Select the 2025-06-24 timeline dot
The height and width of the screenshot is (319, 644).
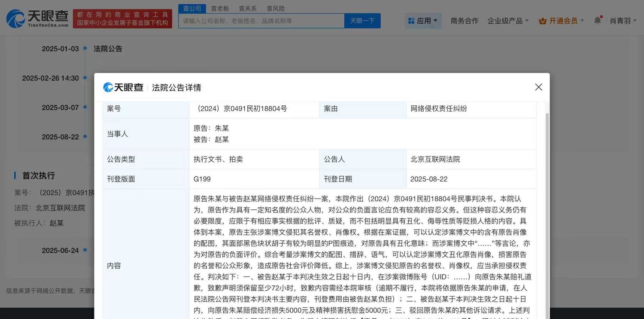pyautogui.click(x=85, y=250)
